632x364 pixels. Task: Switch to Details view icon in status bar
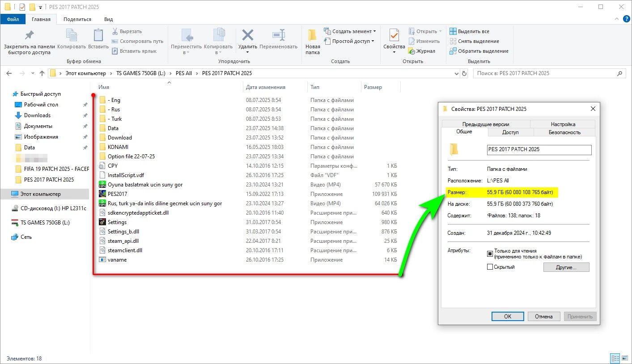(615, 358)
